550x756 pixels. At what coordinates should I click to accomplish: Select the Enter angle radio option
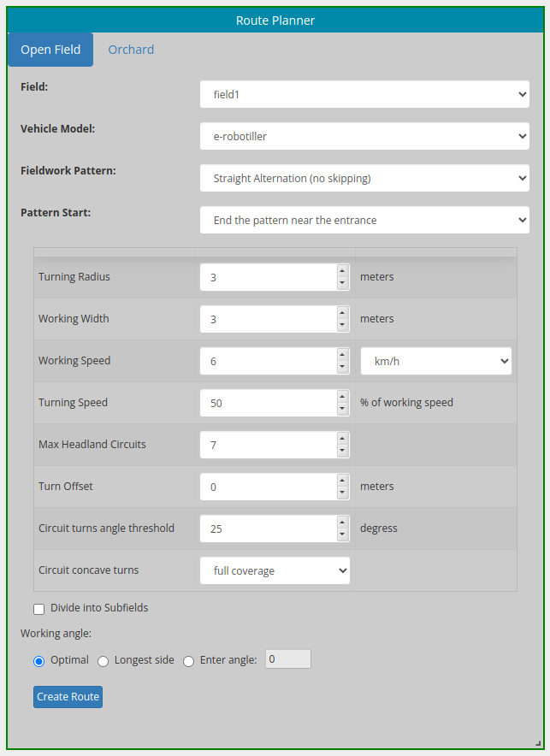188,661
